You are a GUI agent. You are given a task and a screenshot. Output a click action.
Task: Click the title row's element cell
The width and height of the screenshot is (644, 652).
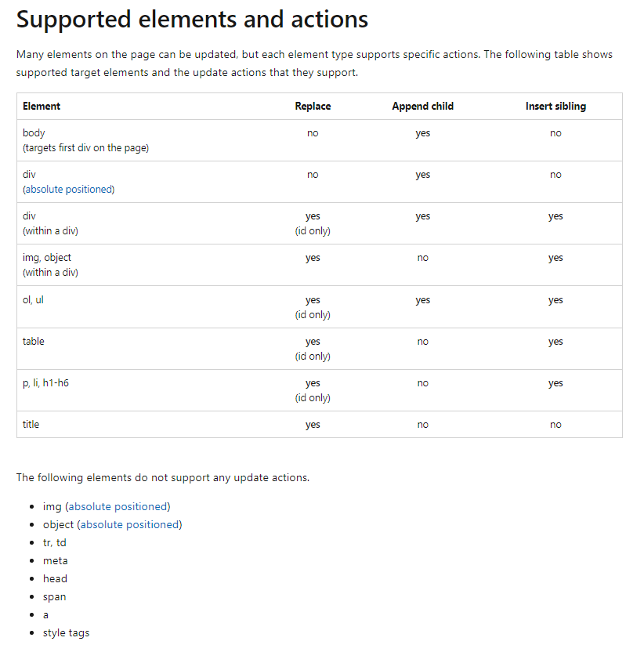(x=31, y=425)
